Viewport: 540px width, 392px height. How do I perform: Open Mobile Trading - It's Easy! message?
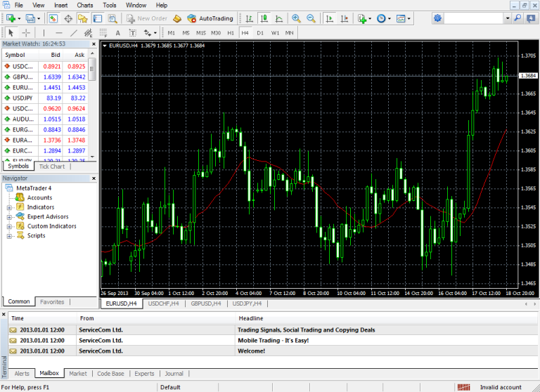pyautogui.click(x=273, y=341)
